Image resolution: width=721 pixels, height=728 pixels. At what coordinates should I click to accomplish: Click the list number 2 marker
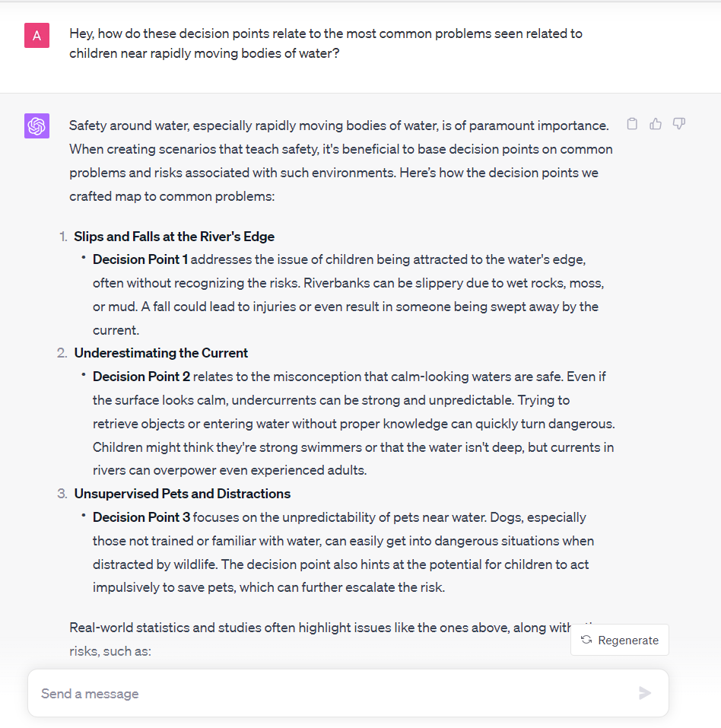pos(62,353)
